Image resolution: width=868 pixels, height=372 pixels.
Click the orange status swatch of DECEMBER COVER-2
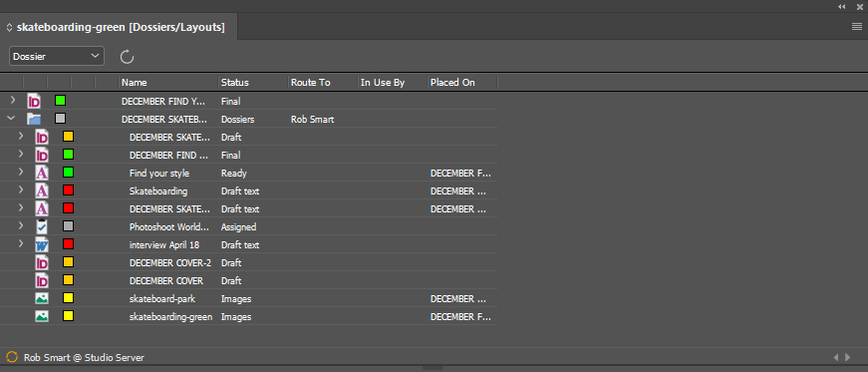click(68, 262)
